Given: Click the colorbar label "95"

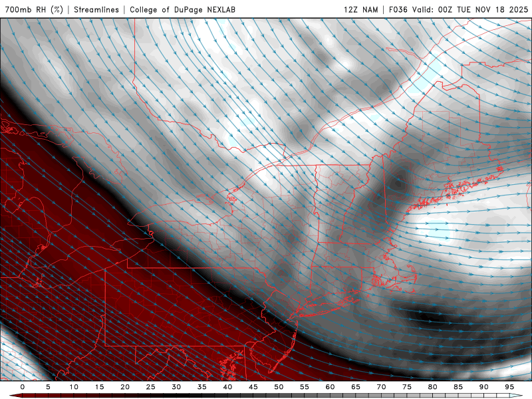Looking at the screenshot, I should (x=509, y=387).
